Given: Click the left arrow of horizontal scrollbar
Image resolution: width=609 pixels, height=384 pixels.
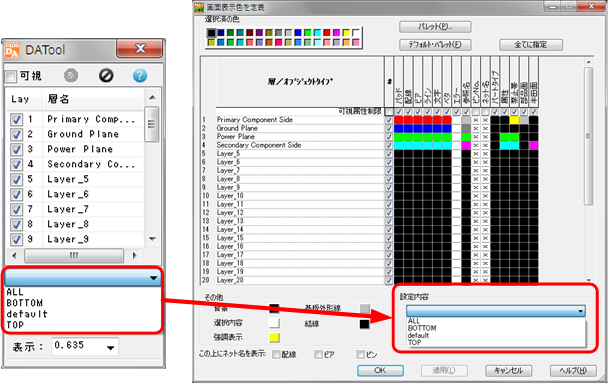Looking at the screenshot, I should (x=14, y=255).
